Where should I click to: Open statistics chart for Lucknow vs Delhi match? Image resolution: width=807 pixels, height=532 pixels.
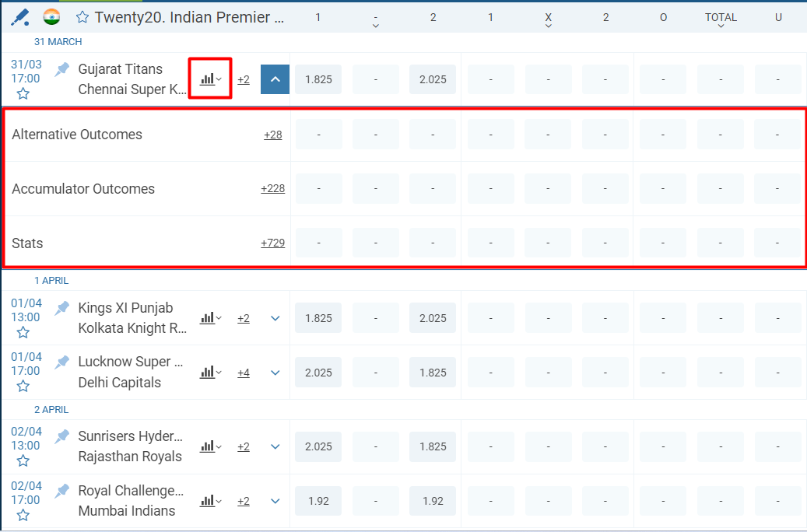coord(210,372)
